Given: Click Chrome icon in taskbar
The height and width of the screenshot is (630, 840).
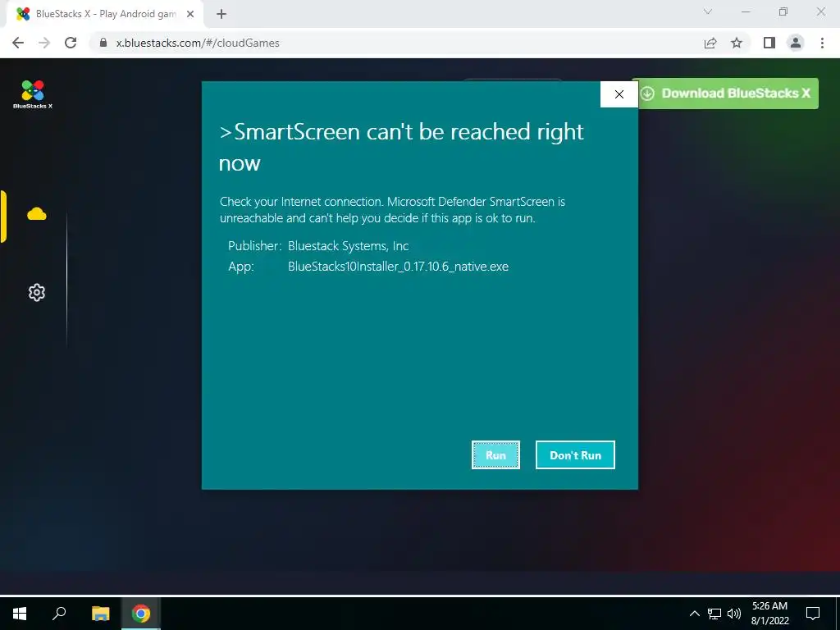Looking at the screenshot, I should pos(141,614).
